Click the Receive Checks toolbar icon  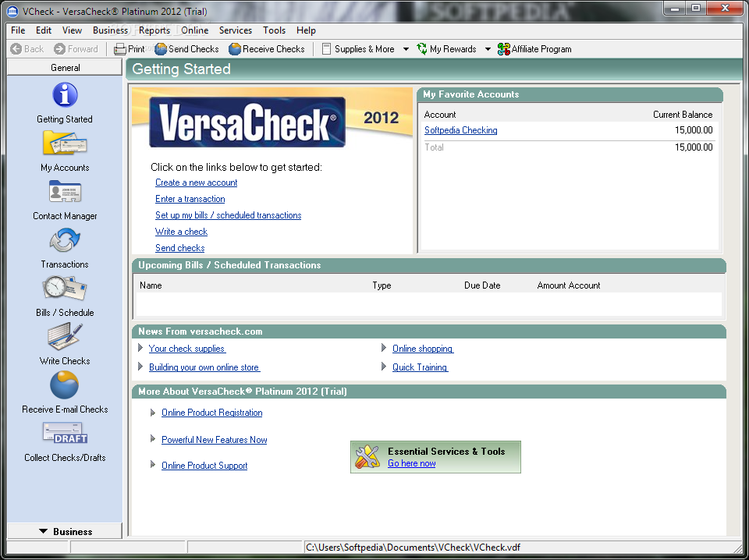coord(235,48)
